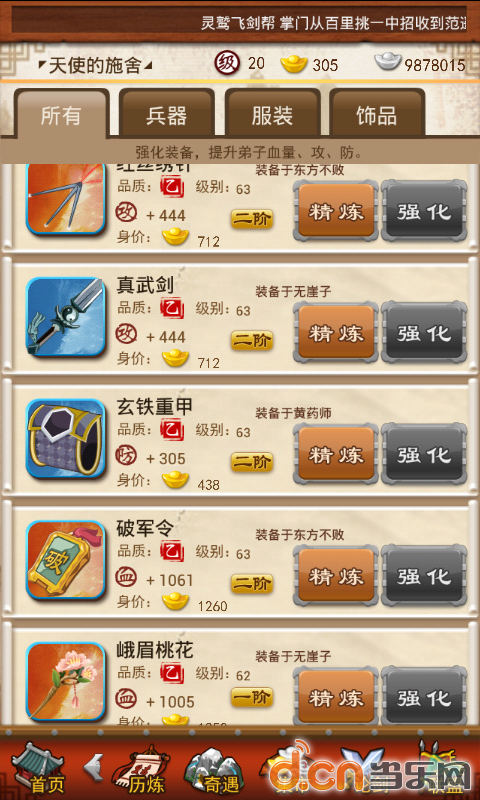Switch to the 兵器 tab

(166, 115)
